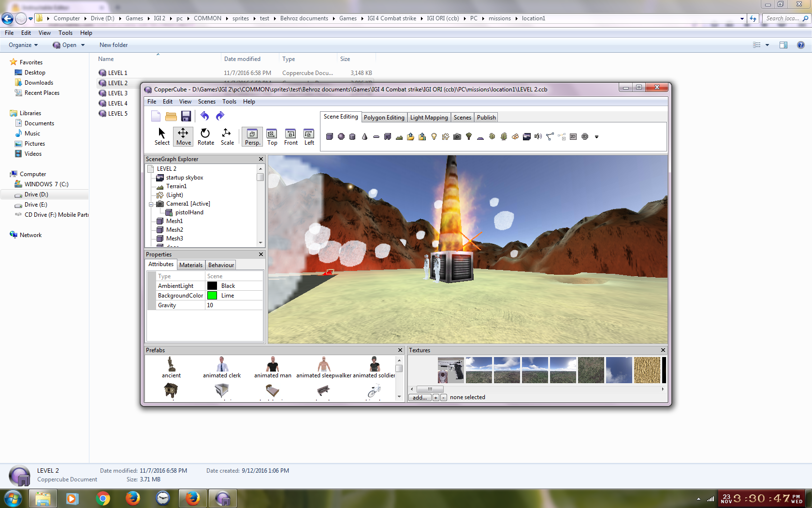
Task: Switch viewport to Front view
Action: pyautogui.click(x=291, y=136)
